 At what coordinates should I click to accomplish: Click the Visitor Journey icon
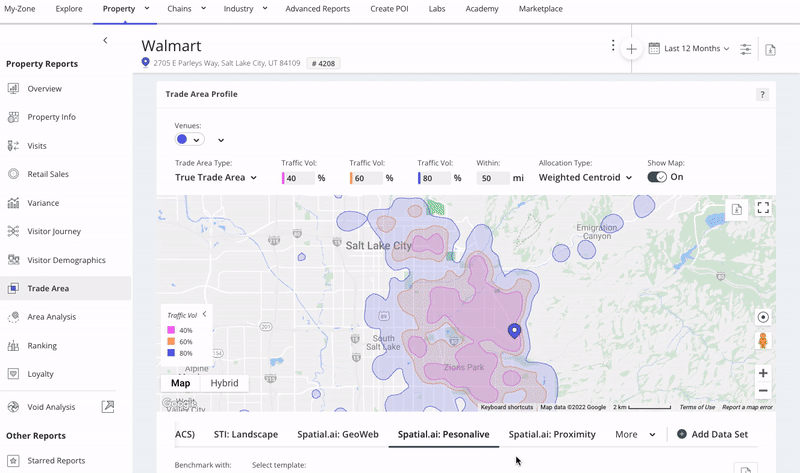(13, 231)
